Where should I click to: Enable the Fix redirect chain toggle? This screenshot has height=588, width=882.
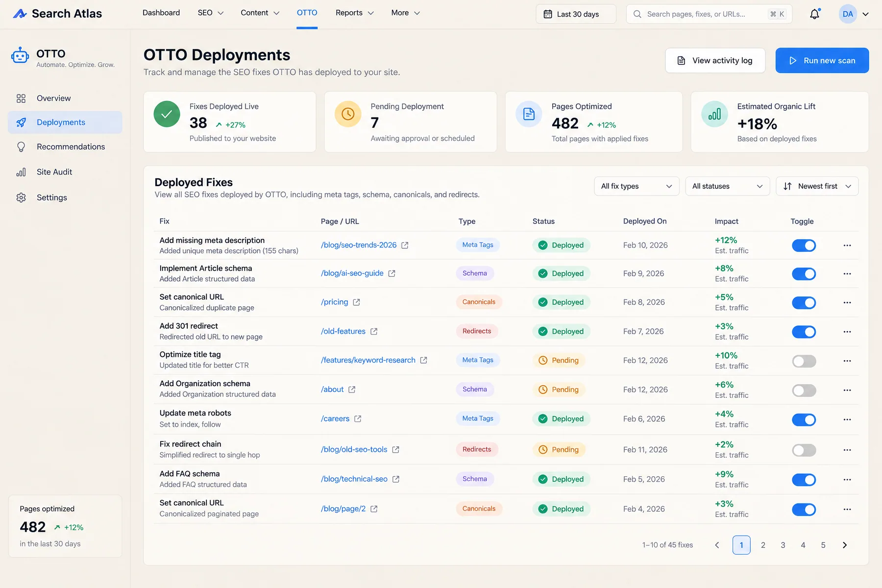(804, 450)
